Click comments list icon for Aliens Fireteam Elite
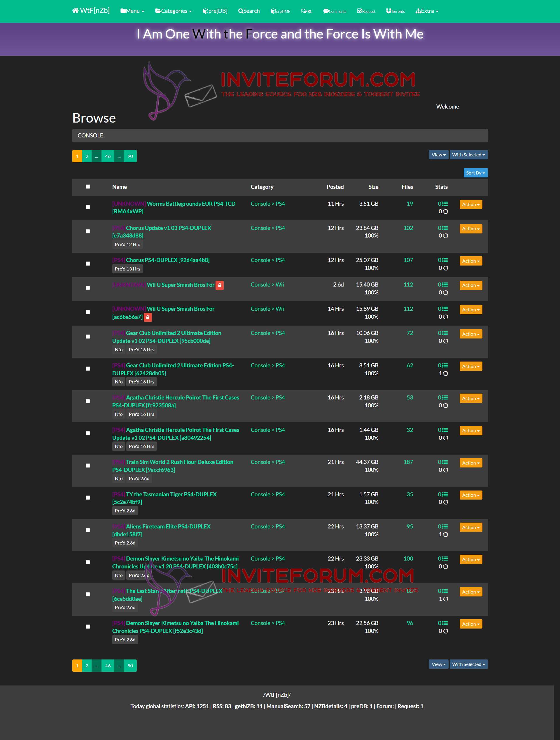 coord(445,527)
